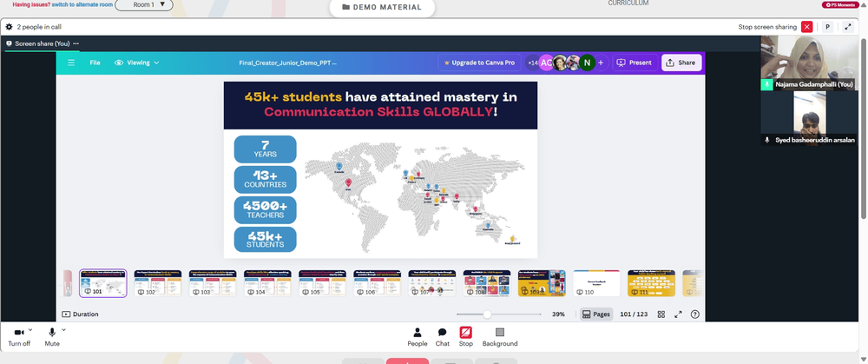Viewport: 868px width, 364px height.
Task: Click switch to alternate room link
Action: pyautogui.click(x=82, y=4)
